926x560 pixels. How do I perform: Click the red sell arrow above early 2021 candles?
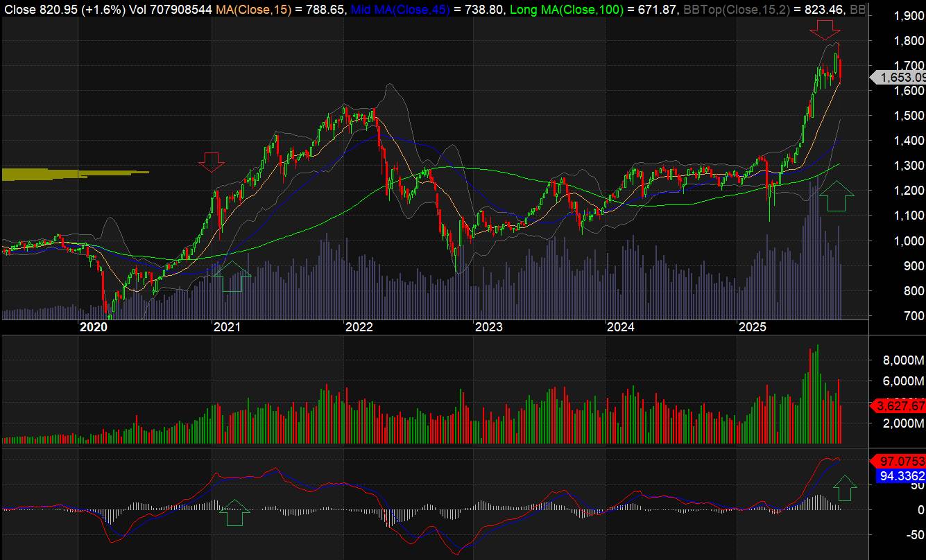(212, 163)
